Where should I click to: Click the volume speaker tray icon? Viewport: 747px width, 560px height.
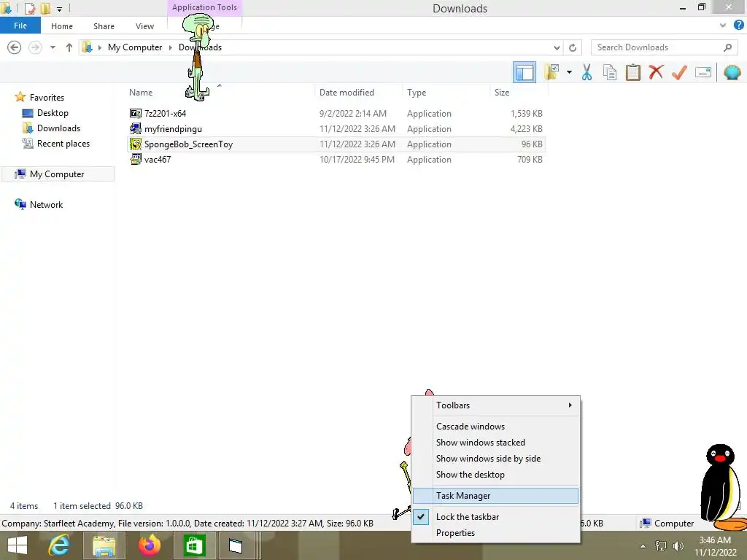point(678,546)
